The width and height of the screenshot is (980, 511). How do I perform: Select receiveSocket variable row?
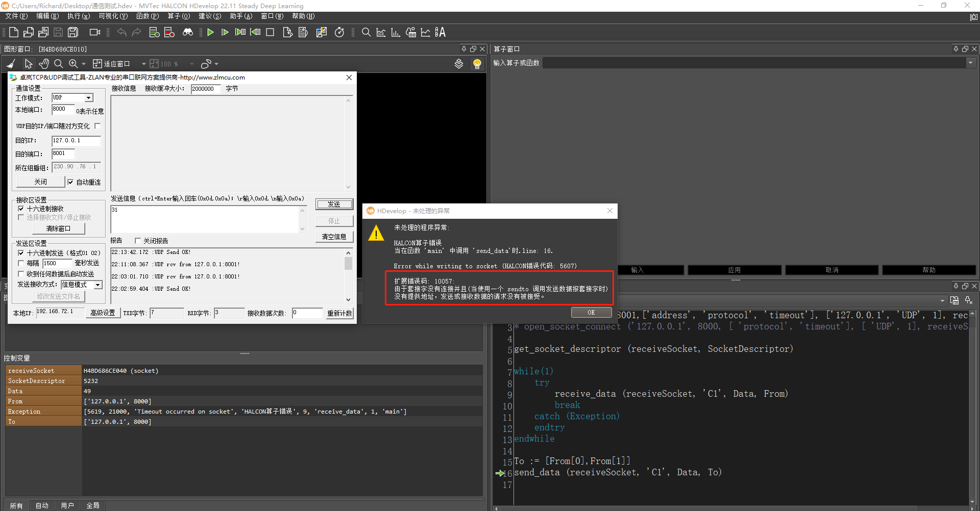click(x=244, y=371)
